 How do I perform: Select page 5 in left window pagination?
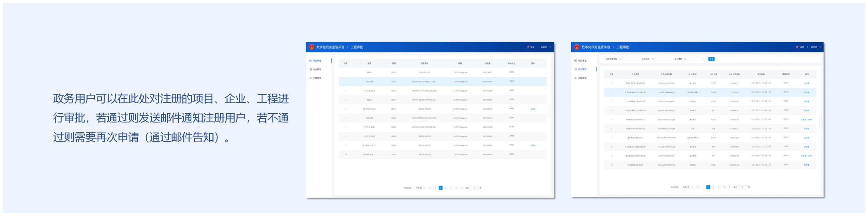[x=456, y=188]
